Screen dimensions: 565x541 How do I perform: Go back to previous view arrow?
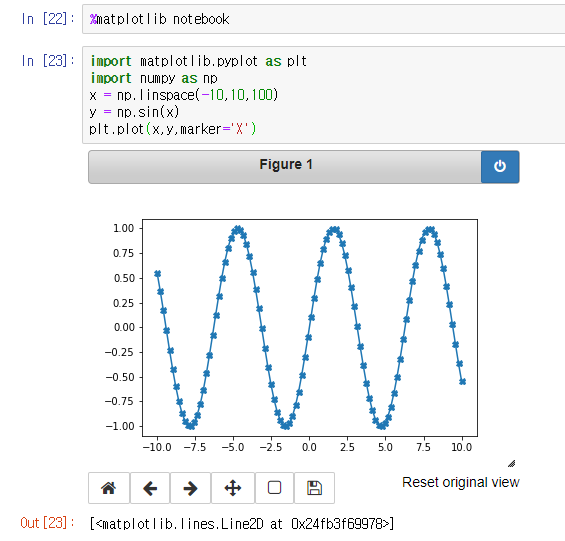[x=150, y=488]
